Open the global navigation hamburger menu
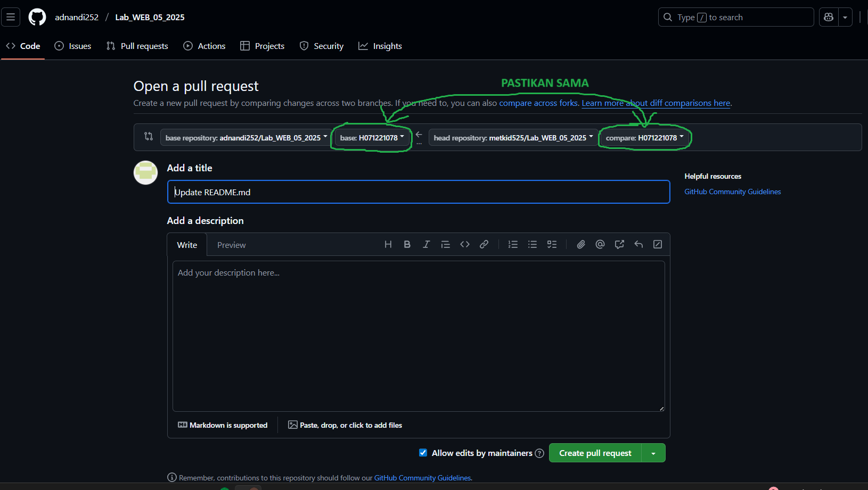 (x=11, y=17)
